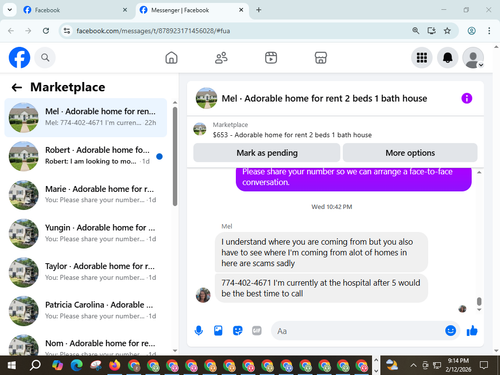Click Mel's header listing title

tap(324, 98)
